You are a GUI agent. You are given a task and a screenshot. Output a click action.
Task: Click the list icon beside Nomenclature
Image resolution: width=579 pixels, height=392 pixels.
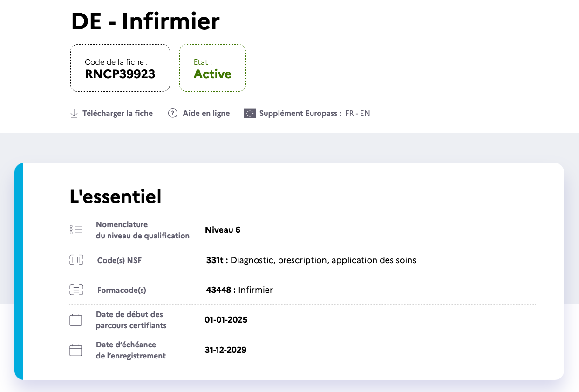tap(76, 230)
